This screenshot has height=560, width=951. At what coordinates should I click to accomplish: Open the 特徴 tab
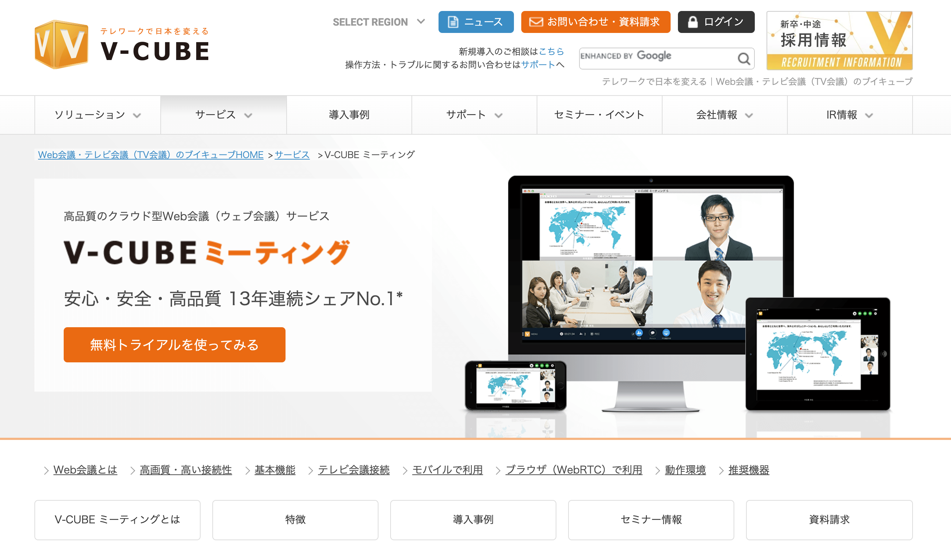click(295, 520)
